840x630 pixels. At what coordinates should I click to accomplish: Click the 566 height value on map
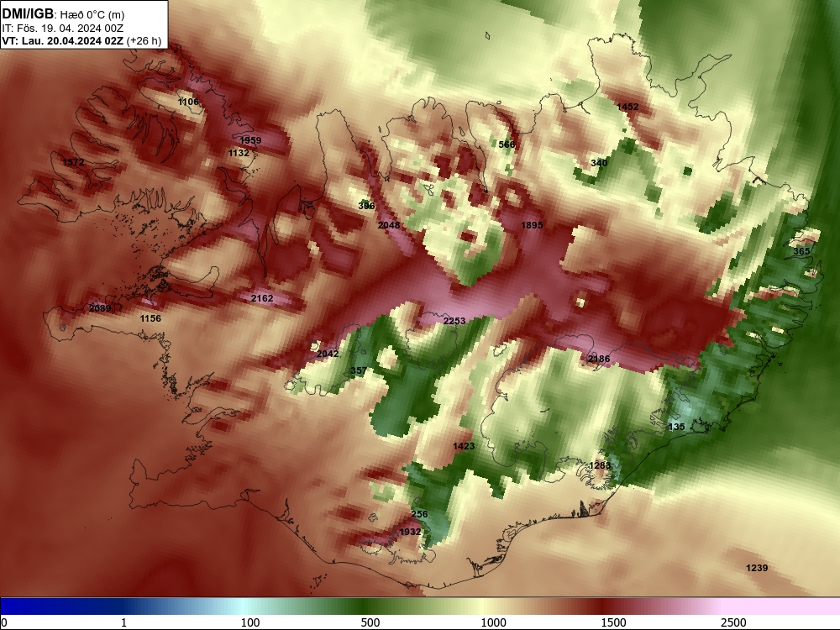pyautogui.click(x=507, y=144)
